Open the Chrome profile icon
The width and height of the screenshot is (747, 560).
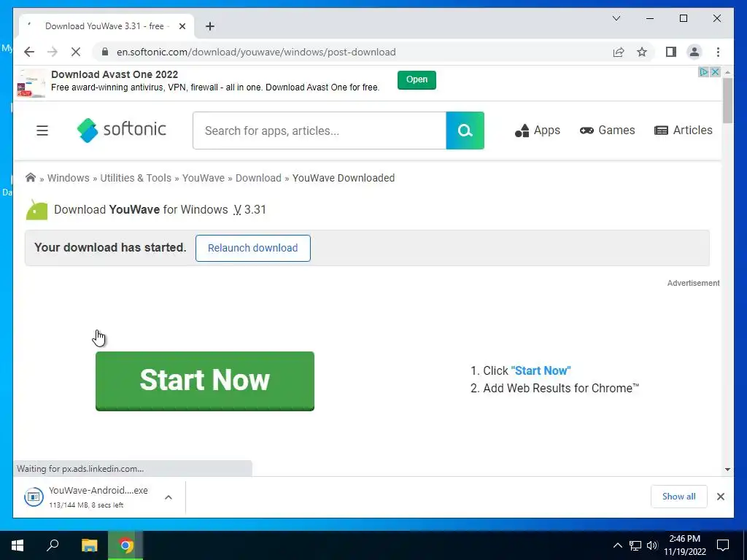(x=694, y=52)
